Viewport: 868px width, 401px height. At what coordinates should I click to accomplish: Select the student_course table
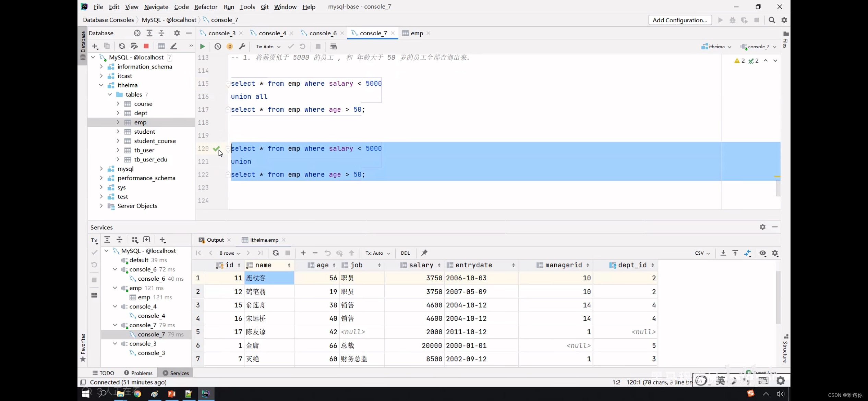pos(155,141)
